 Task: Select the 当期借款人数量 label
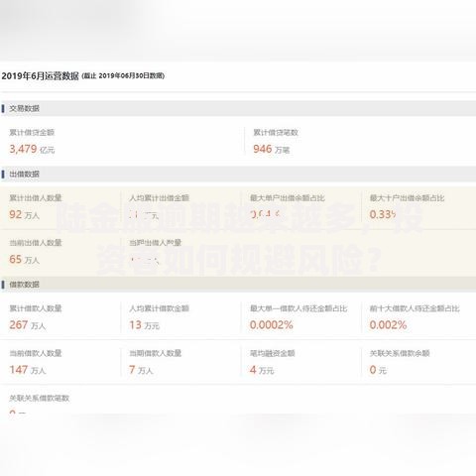[156, 353]
